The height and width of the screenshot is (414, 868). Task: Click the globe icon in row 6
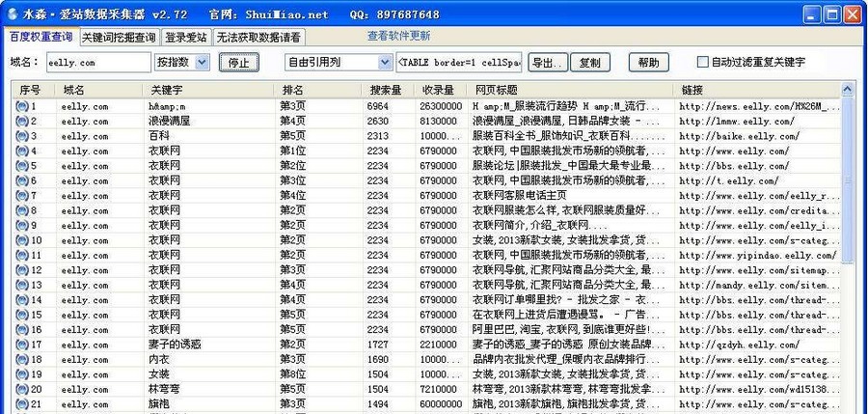click(21, 180)
